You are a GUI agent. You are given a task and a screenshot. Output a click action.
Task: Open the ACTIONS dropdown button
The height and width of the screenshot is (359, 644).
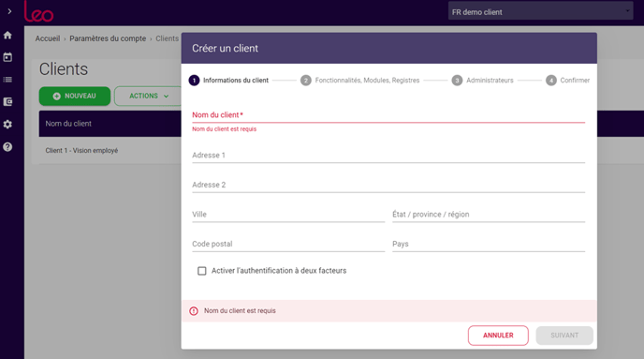click(148, 96)
